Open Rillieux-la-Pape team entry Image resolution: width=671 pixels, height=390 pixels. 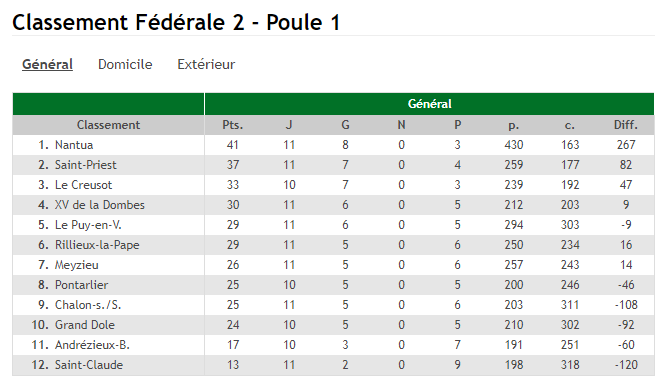(x=97, y=245)
